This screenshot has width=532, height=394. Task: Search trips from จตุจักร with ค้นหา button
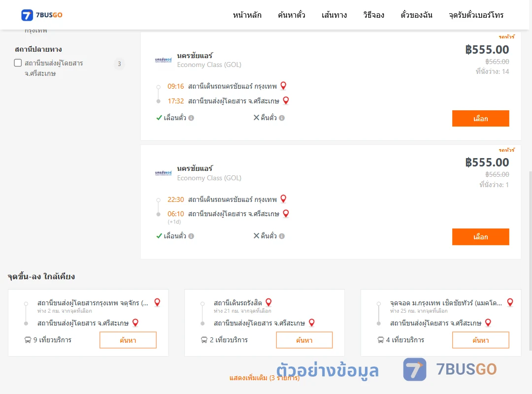(128, 340)
